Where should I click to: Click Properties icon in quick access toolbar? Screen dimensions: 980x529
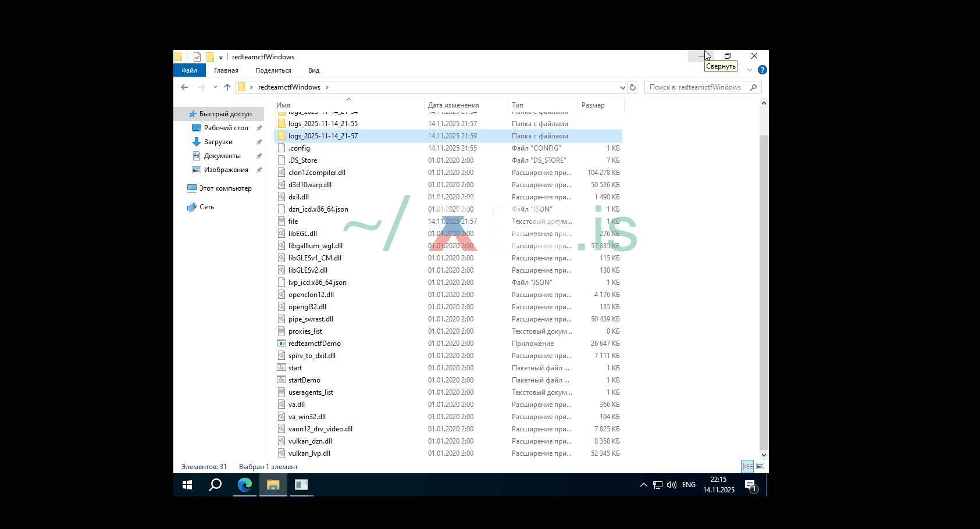click(197, 57)
